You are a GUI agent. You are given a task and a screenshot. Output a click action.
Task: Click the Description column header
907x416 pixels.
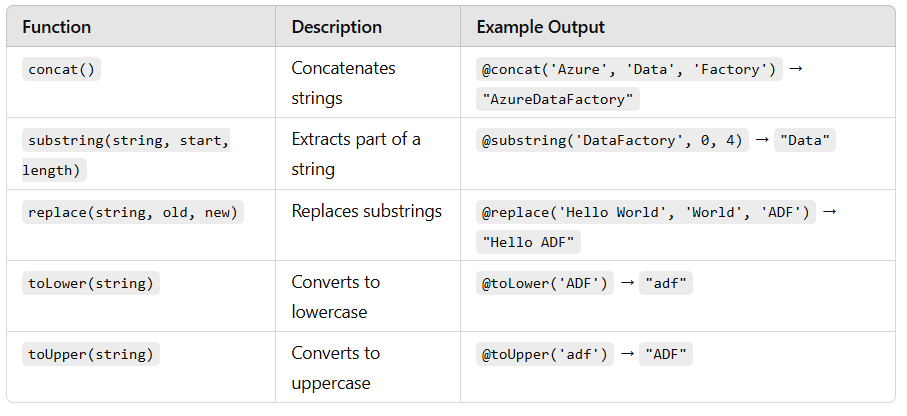click(x=336, y=27)
